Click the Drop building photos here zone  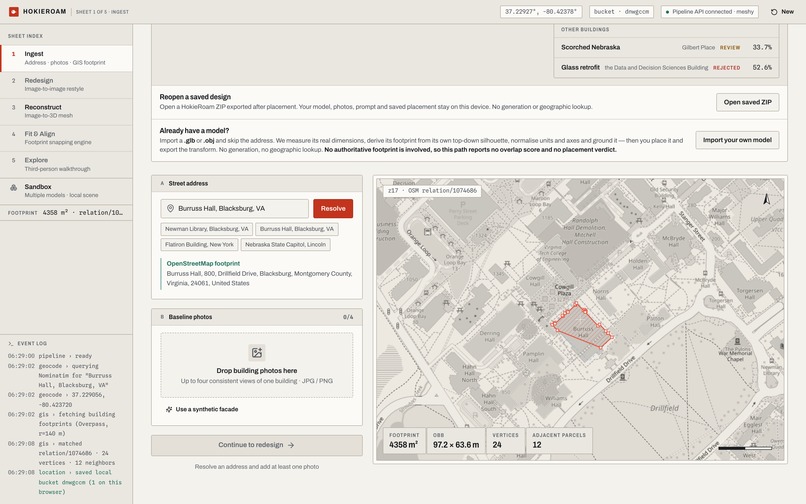coord(257,365)
